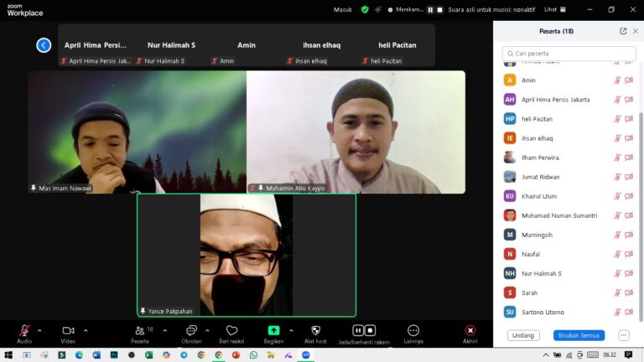Viewport: 644px width, 362px height.
Task: Click the Masuk menu item
Action: tap(343, 9)
